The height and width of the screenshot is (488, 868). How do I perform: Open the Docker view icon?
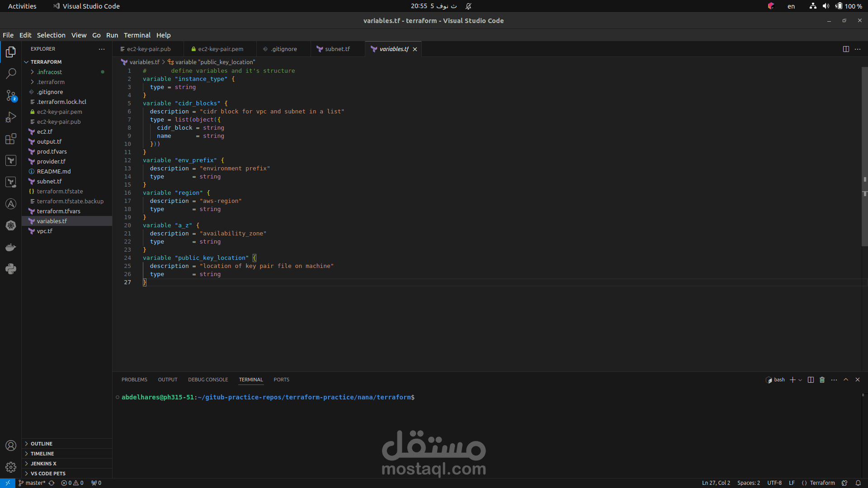click(x=11, y=247)
